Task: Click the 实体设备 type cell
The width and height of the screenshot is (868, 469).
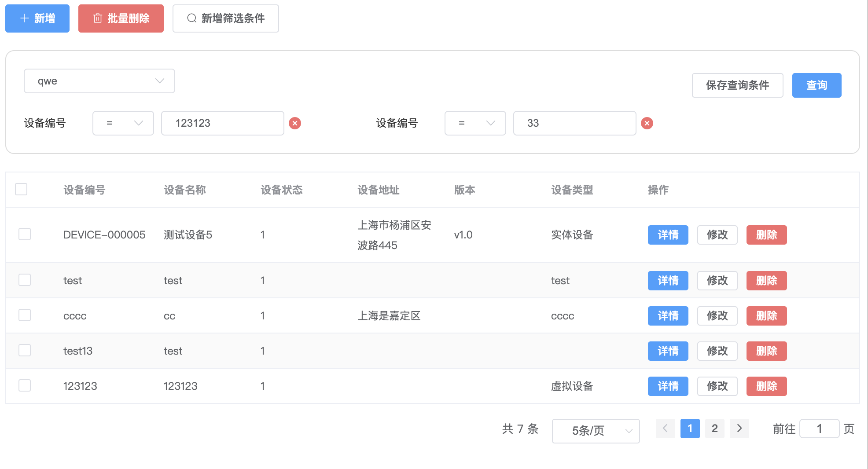Action: [x=572, y=235]
